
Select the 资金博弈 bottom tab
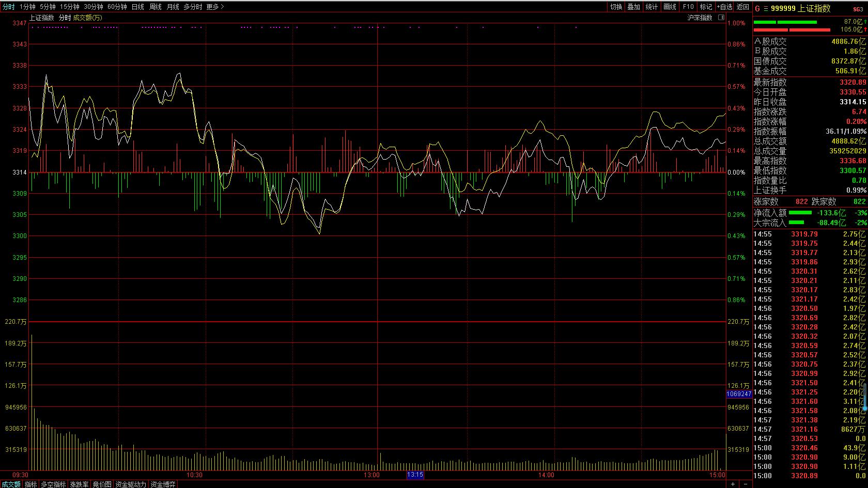click(163, 484)
